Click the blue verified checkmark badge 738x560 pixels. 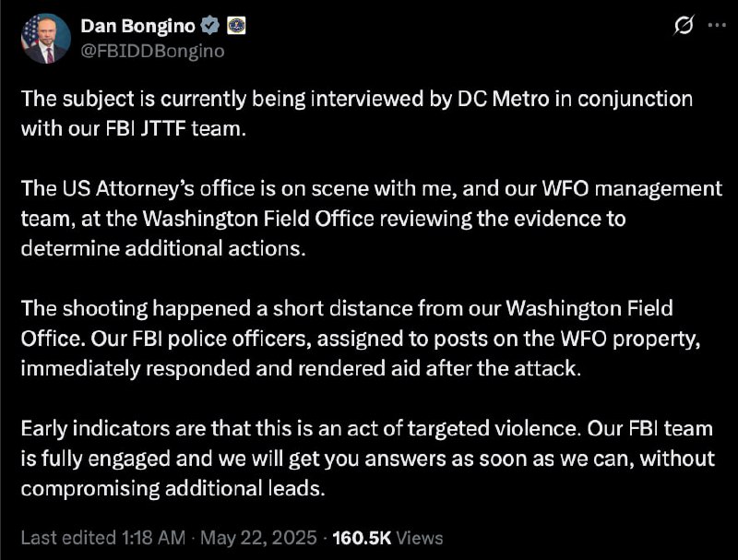tap(210, 26)
